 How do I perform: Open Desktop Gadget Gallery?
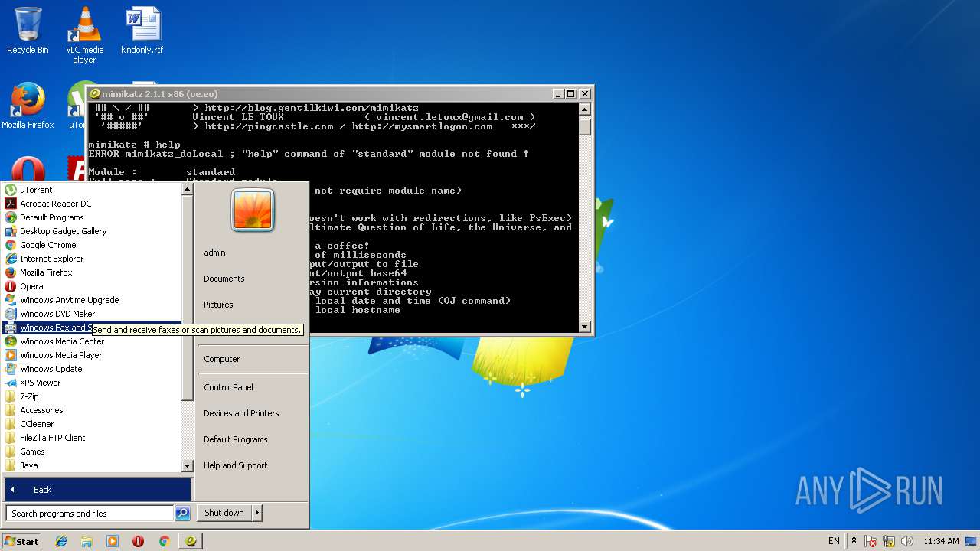(92, 231)
